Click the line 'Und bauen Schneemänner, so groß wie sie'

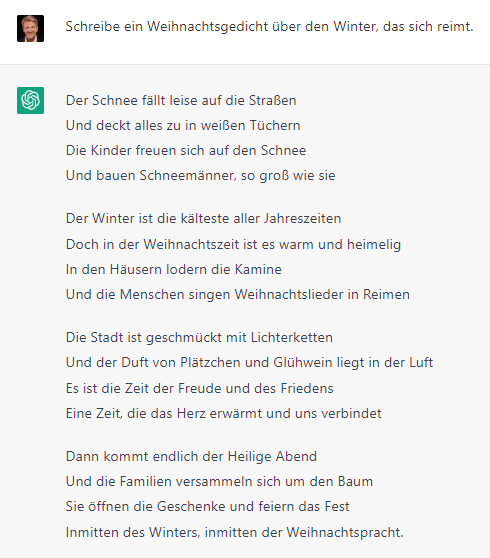tap(200, 175)
